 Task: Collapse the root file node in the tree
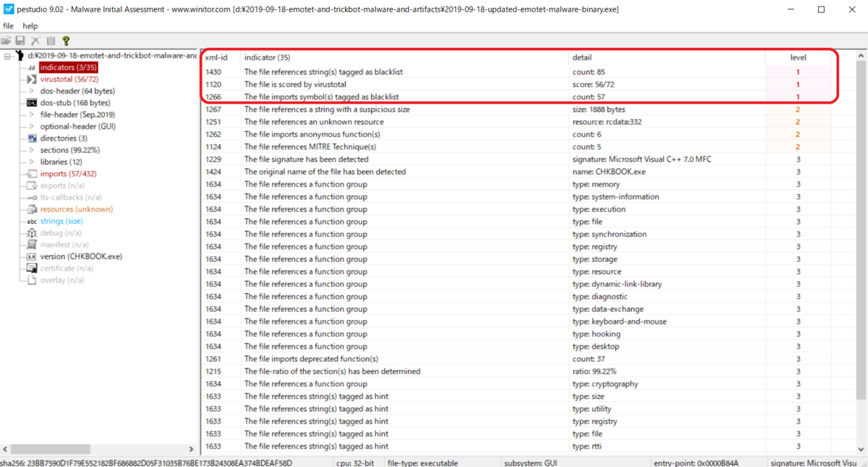tap(7, 56)
